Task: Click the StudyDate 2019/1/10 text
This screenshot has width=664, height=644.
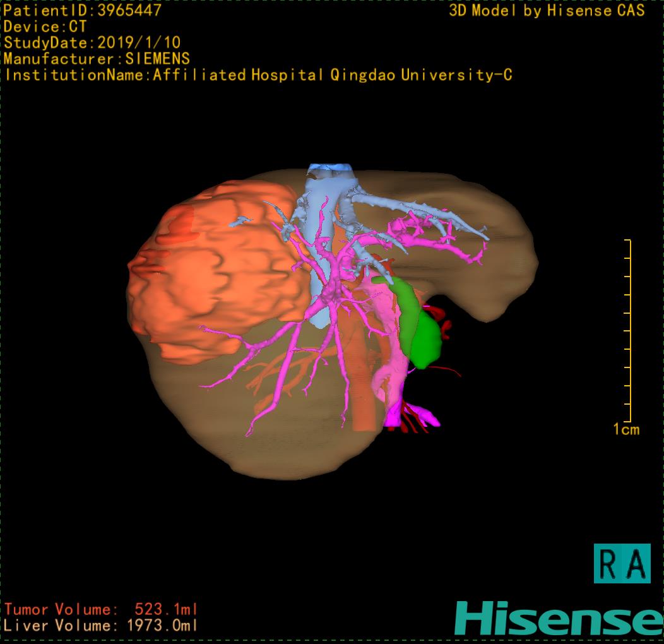Action: [92, 43]
